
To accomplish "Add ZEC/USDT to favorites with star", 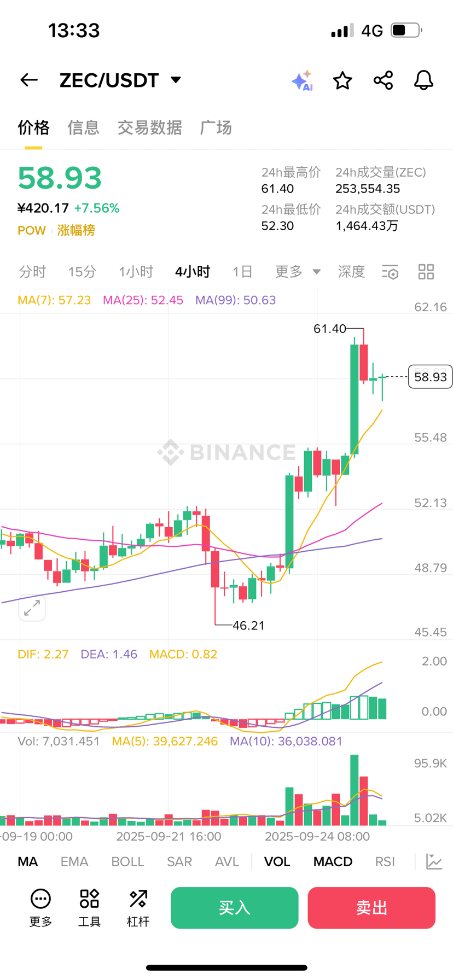I will (342, 80).
